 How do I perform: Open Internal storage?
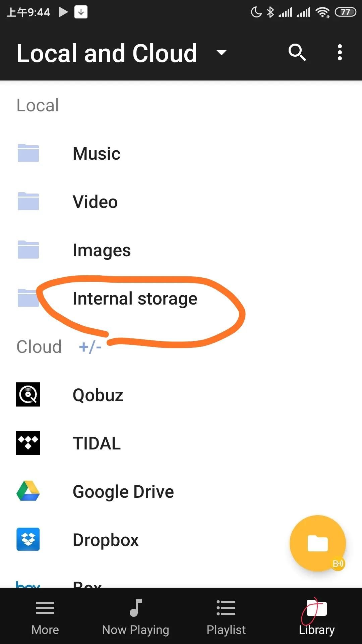click(135, 299)
